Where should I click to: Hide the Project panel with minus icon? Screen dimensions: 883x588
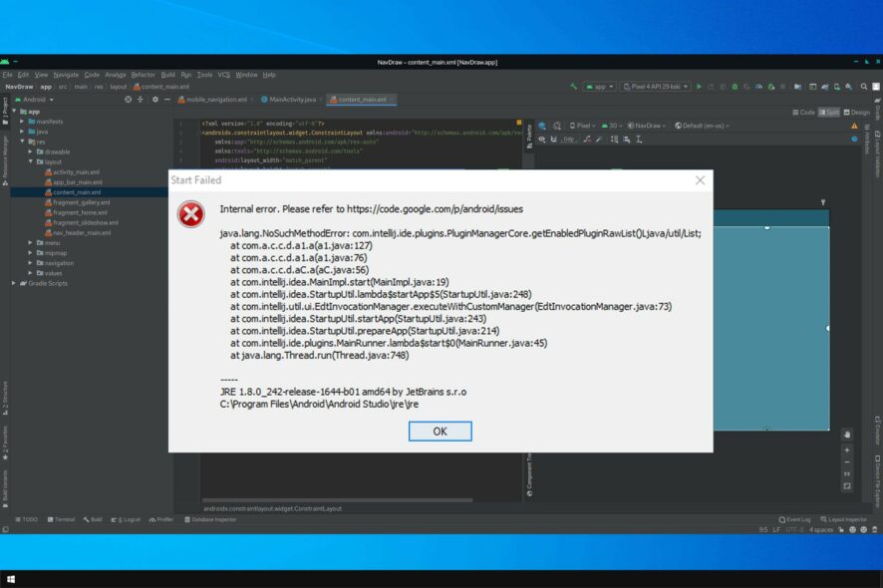point(167,100)
